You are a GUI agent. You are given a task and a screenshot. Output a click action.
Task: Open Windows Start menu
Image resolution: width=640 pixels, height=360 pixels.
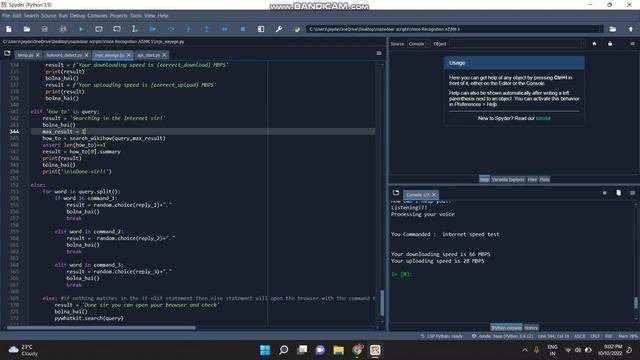click(265, 350)
